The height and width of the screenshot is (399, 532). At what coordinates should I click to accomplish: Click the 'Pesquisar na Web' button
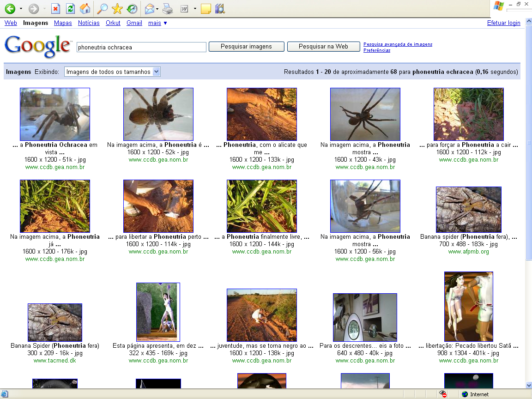(323, 47)
